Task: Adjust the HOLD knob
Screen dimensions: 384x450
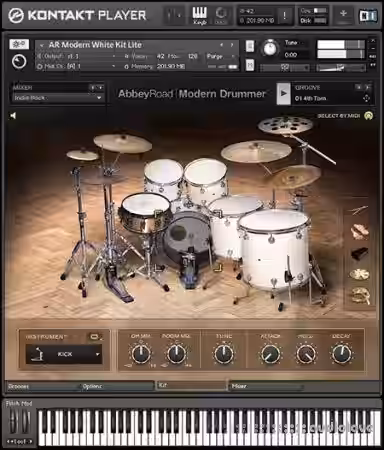Action: click(x=306, y=354)
